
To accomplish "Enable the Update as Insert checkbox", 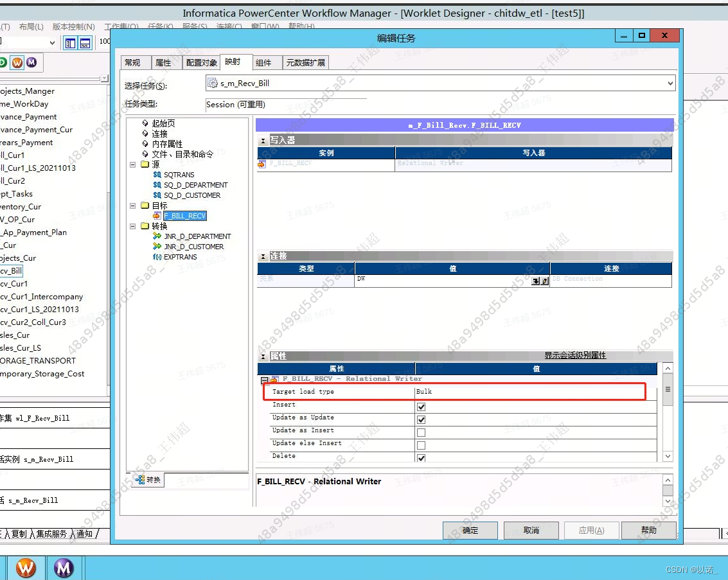I will click(421, 433).
